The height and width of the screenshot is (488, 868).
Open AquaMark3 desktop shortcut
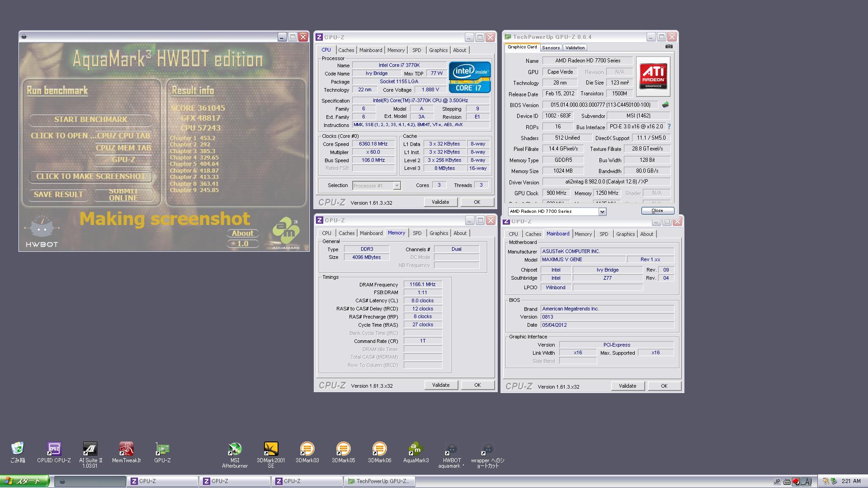[415, 452]
